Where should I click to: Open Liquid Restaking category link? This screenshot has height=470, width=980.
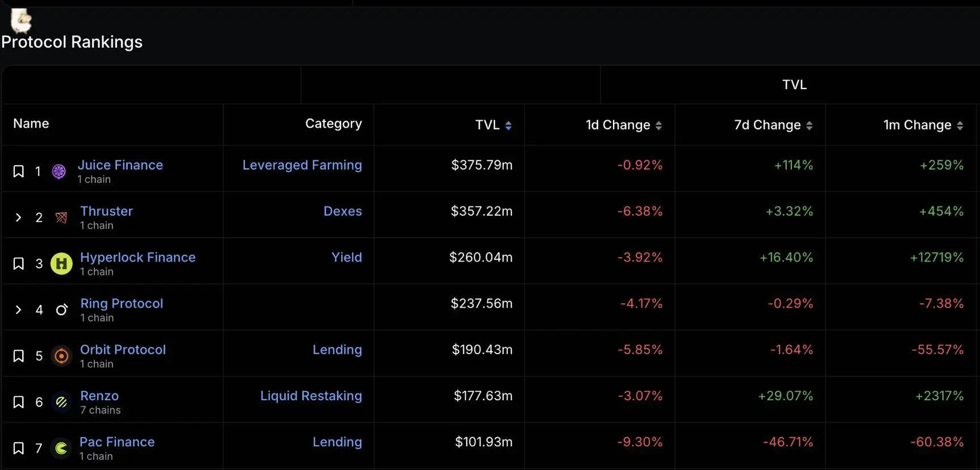(x=311, y=396)
